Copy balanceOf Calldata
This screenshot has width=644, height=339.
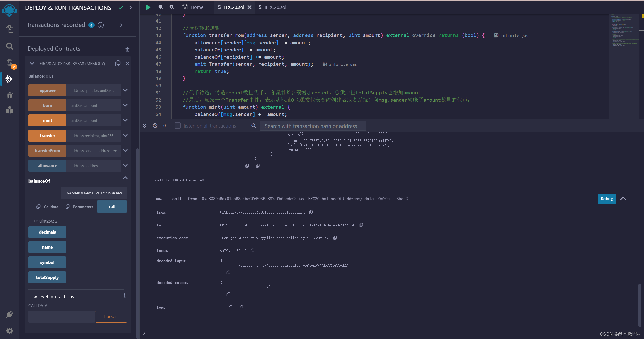pos(48,207)
